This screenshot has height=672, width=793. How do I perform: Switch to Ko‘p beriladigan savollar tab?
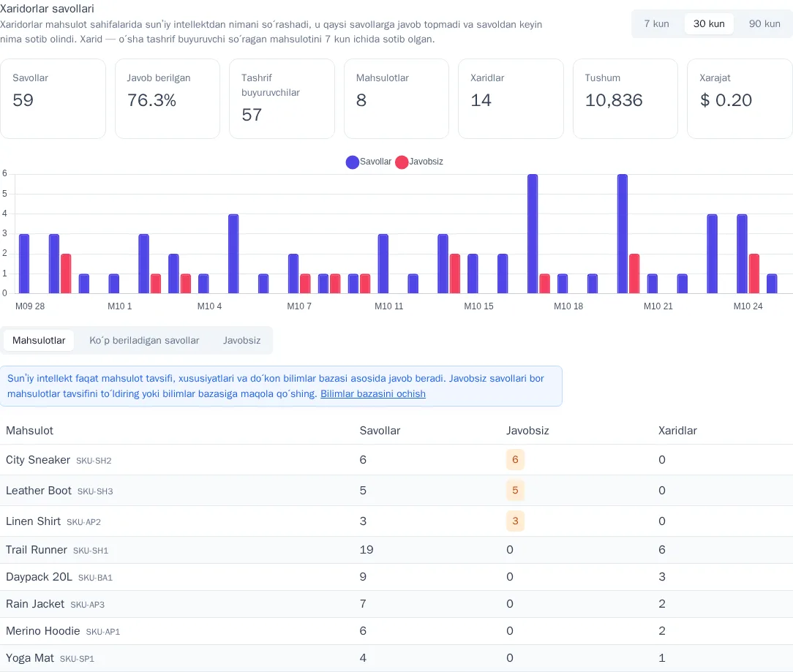[x=144, y=340]
